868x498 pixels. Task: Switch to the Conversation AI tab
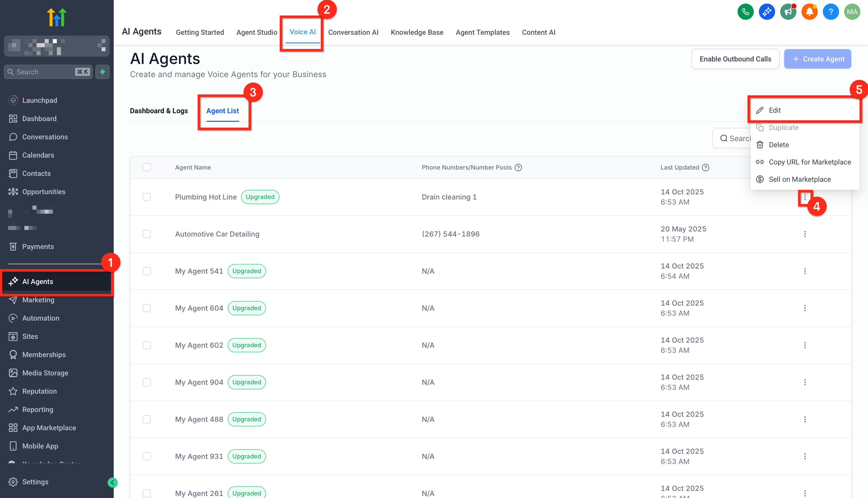(x=353, y=32)
